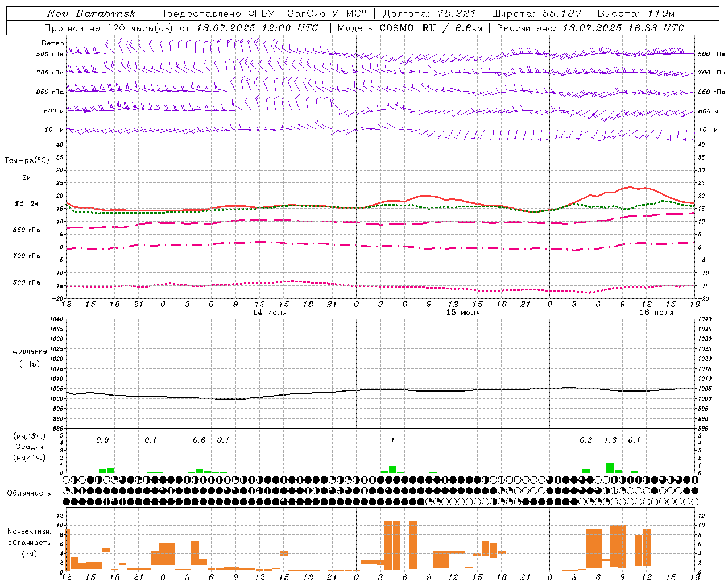Click the 16 июля date label
The height and width of the screenshot is (582, 728).
(x=656, y=313)
